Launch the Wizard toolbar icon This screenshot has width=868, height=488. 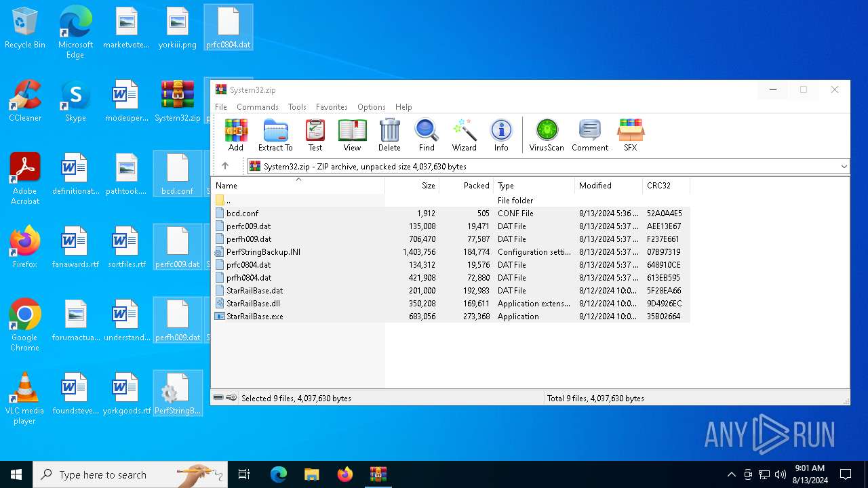coord(465,135)
